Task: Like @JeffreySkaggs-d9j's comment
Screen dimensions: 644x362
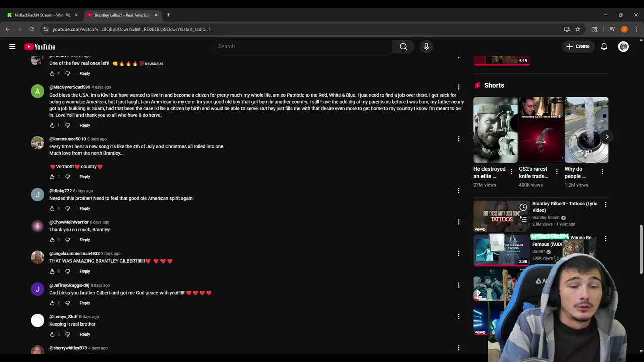Action: (x=52, y=303)
